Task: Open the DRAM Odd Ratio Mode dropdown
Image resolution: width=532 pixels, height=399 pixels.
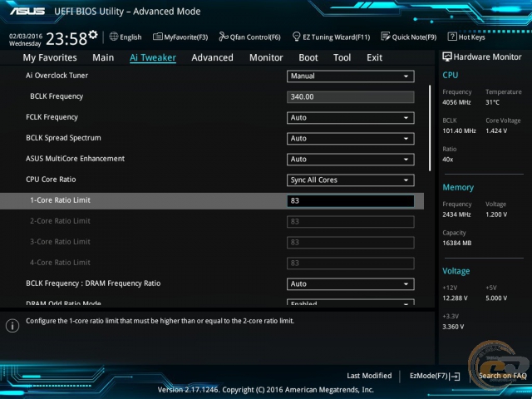Action: pyautogui.click(x=351, y=303)
